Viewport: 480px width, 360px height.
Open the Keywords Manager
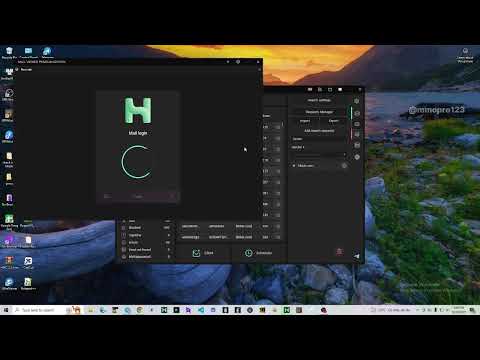tap(319, 112)
